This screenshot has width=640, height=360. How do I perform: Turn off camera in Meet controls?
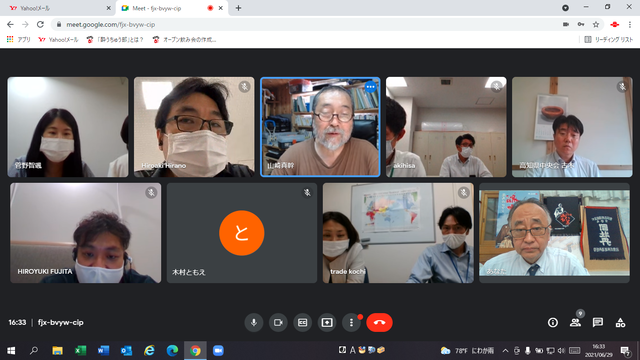pyautogui.click(x=278, y=322)
